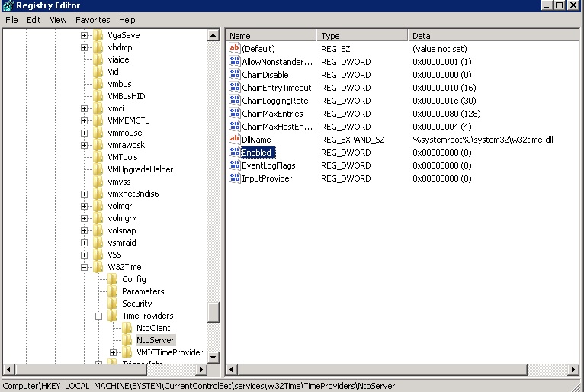Open the Edit menu
The image size is (584, 392).
click(x=34, y=20)
